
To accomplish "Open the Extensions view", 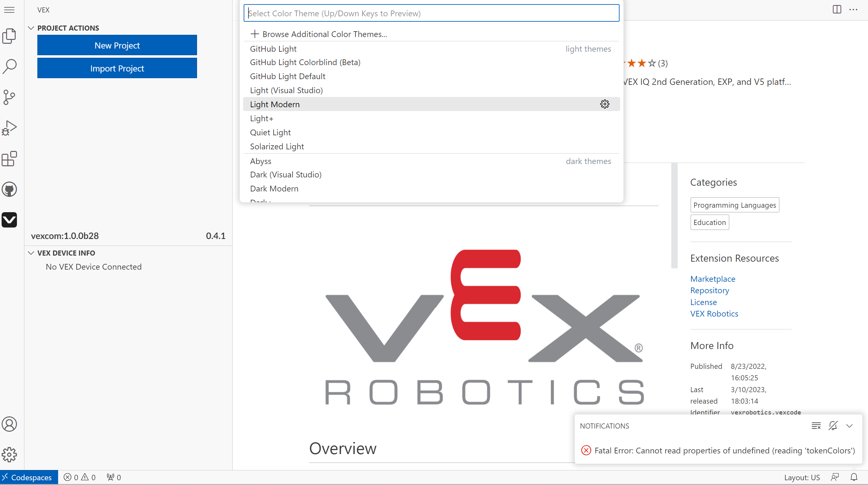I will (10, 159).
